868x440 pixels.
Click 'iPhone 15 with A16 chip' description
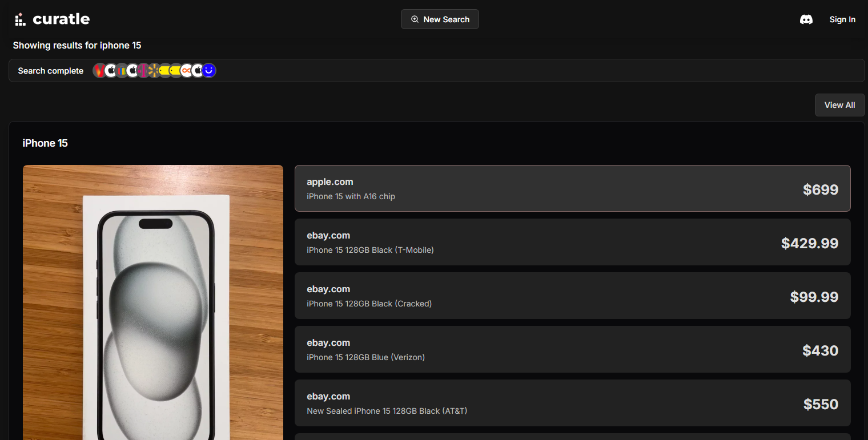[351, 196]
